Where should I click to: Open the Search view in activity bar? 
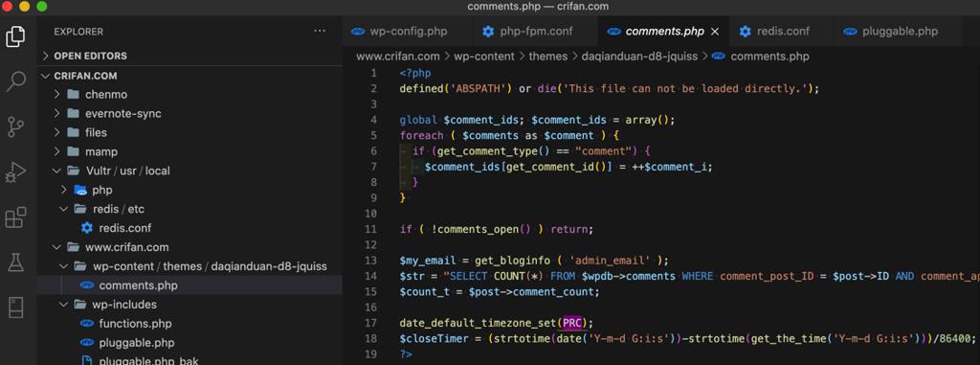pos(15,81)
